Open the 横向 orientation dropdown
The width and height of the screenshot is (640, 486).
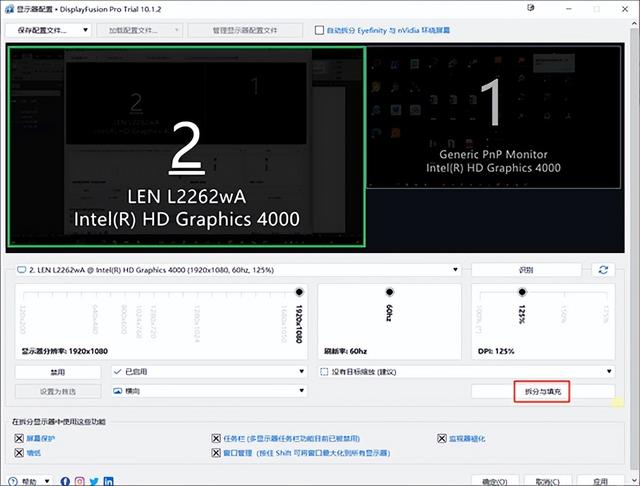coord(209,391)
